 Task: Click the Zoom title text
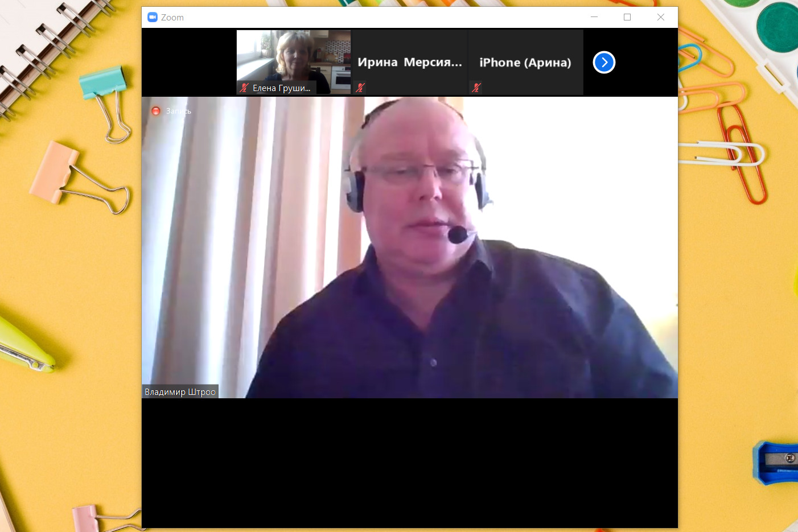pos(172,18)
